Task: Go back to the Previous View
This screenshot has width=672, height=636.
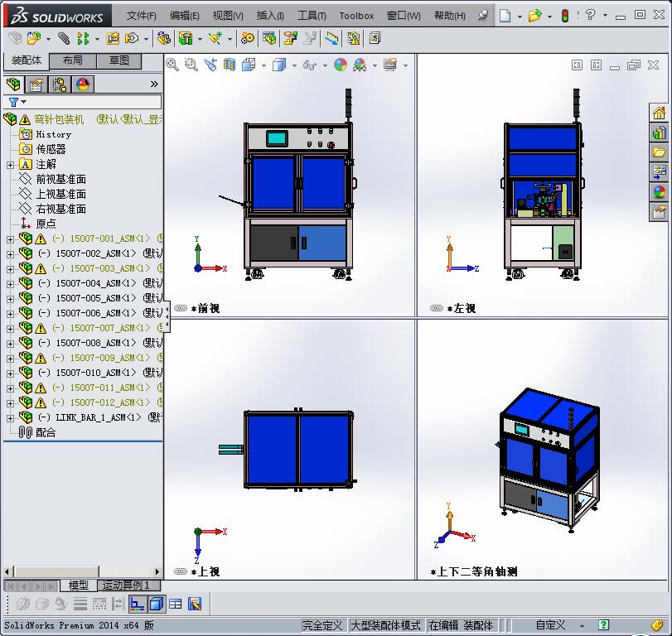Action: pos(210,65)
